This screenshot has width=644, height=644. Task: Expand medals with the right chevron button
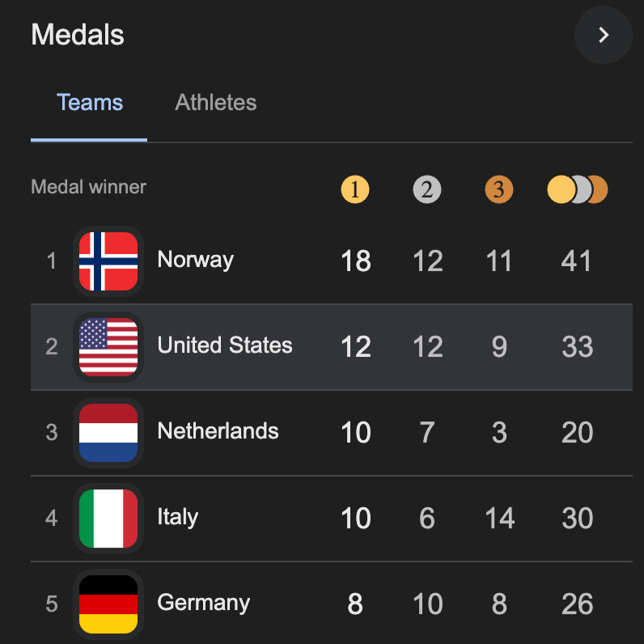[x=603, y=35]
